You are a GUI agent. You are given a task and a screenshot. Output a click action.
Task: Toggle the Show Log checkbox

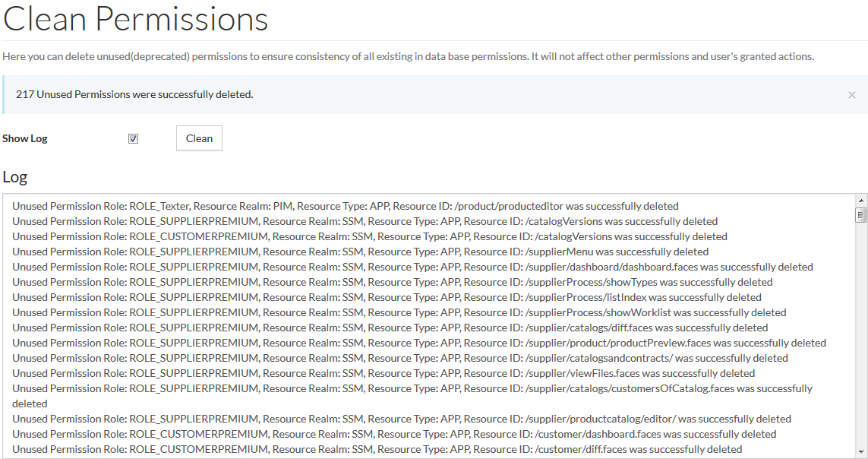point(134,138)
